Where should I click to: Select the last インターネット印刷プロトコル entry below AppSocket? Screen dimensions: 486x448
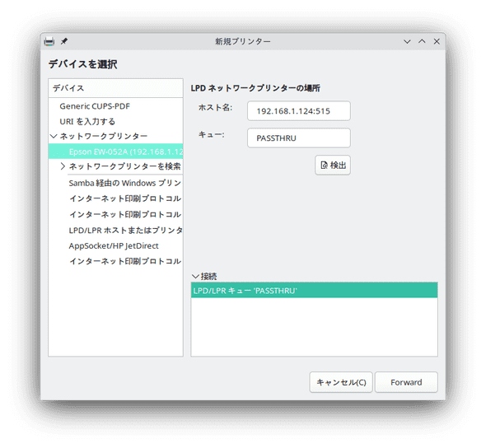[x=115, y=261]
